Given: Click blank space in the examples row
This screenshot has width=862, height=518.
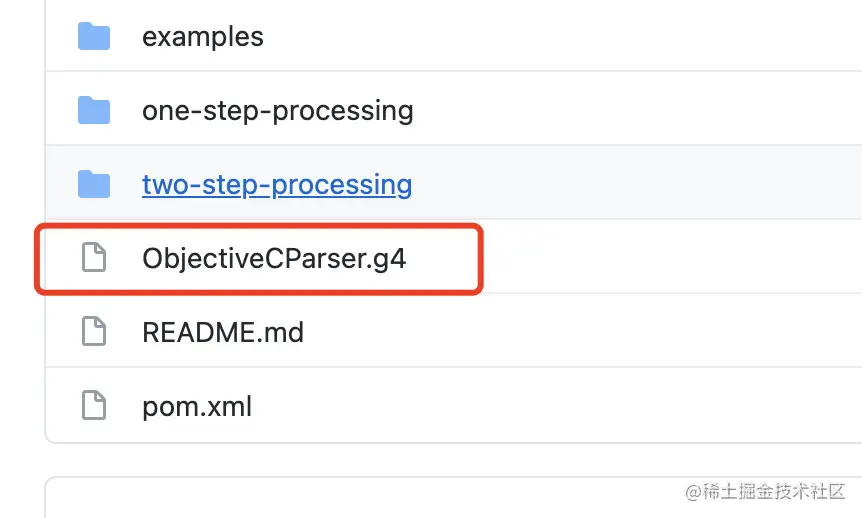Looking at the screenshot, I should (600, 37).
